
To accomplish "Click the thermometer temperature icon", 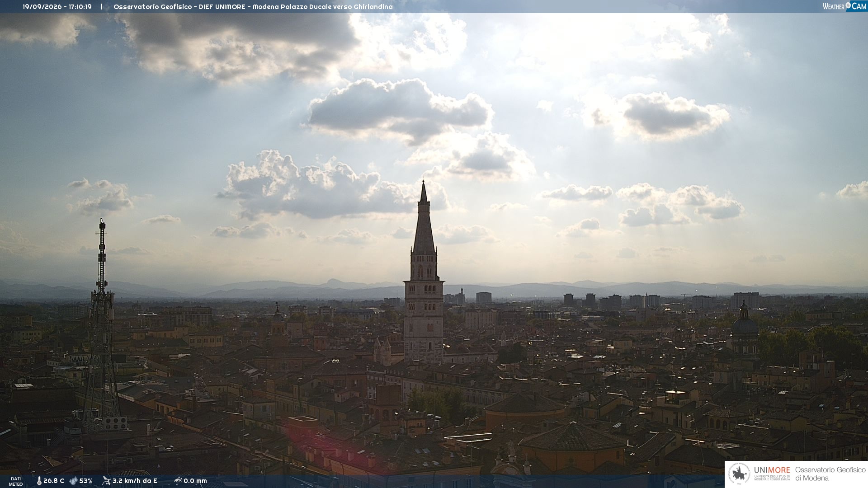I will coord(39,481).
